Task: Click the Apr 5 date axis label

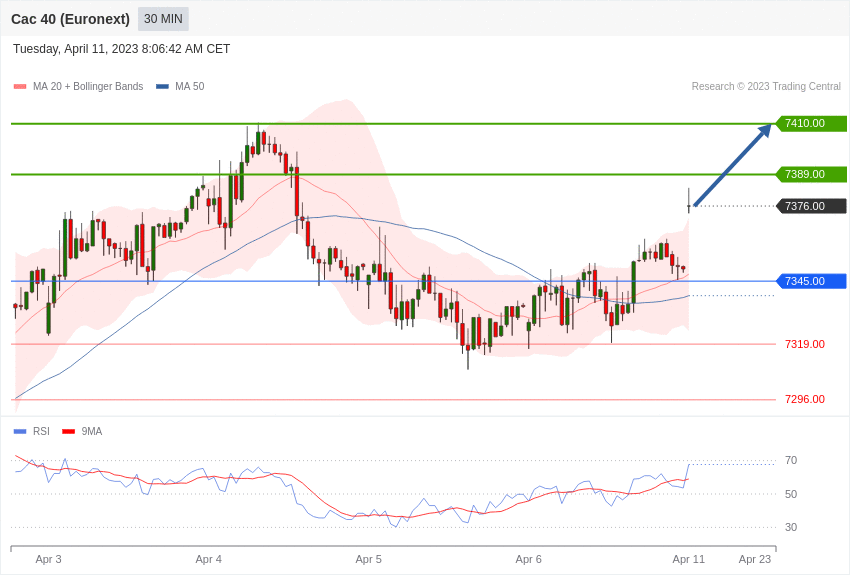Action: click(x=369, y=559)
